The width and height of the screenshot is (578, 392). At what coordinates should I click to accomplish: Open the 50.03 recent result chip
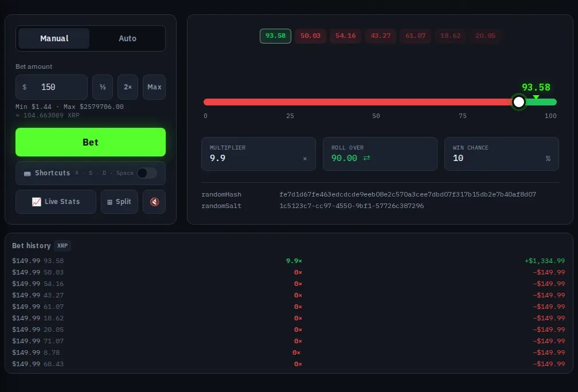[x=310, y=36]
